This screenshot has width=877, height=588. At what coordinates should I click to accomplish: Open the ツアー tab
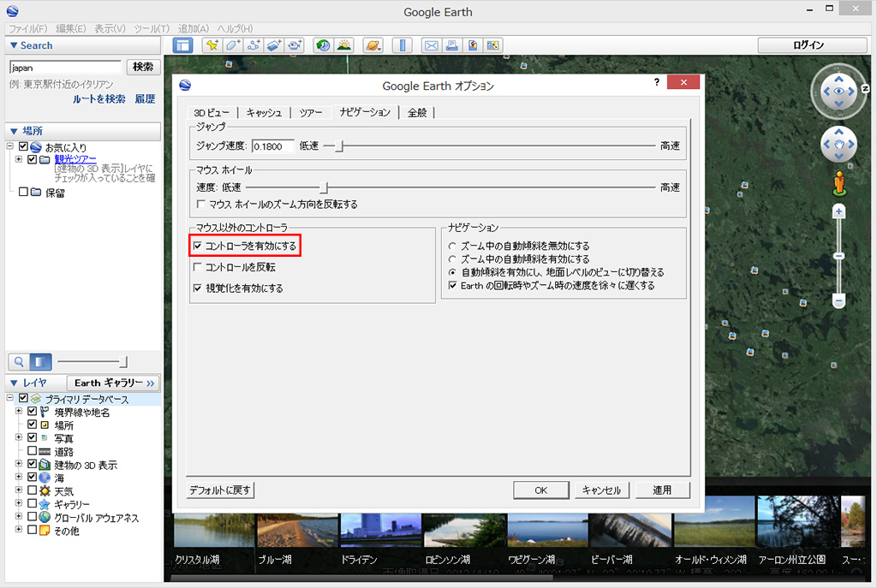click(x=310, y=112)
